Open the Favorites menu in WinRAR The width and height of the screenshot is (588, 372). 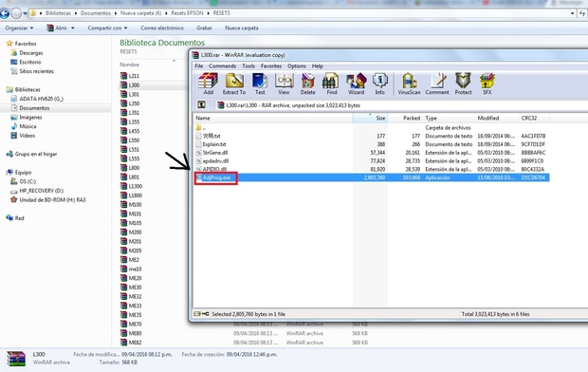tap(271, 66)
